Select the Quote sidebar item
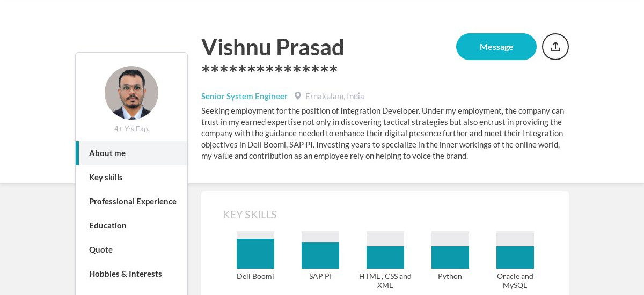The image size is (644, 295). tap(131, 249)
